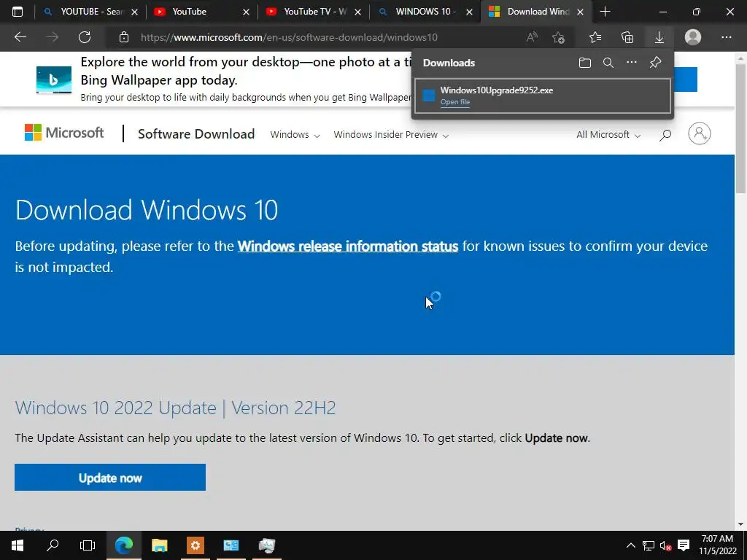Click the Software Download link
This screenshot has height=560, width=747.
coord(196,134)
